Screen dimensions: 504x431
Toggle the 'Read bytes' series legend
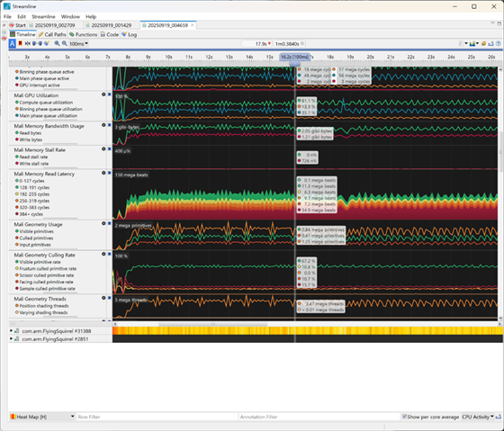pos(28,133)
